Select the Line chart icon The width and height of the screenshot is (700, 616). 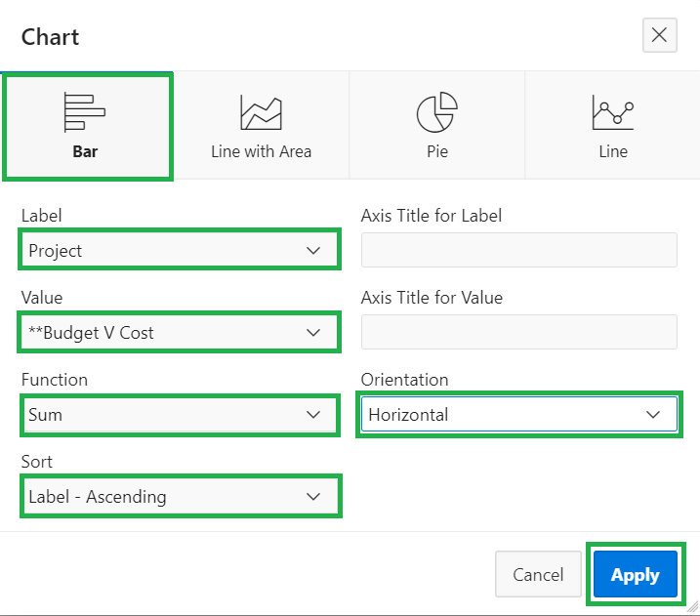(612, 113)
